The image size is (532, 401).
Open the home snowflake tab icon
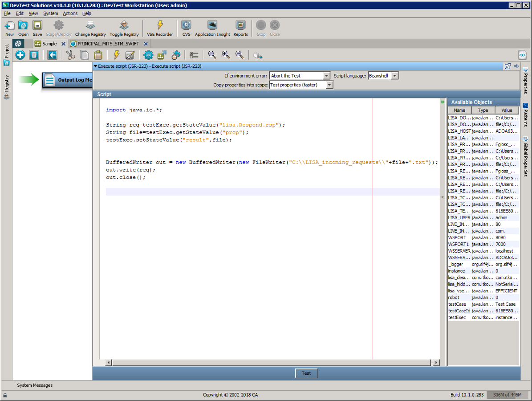point(18,44)
